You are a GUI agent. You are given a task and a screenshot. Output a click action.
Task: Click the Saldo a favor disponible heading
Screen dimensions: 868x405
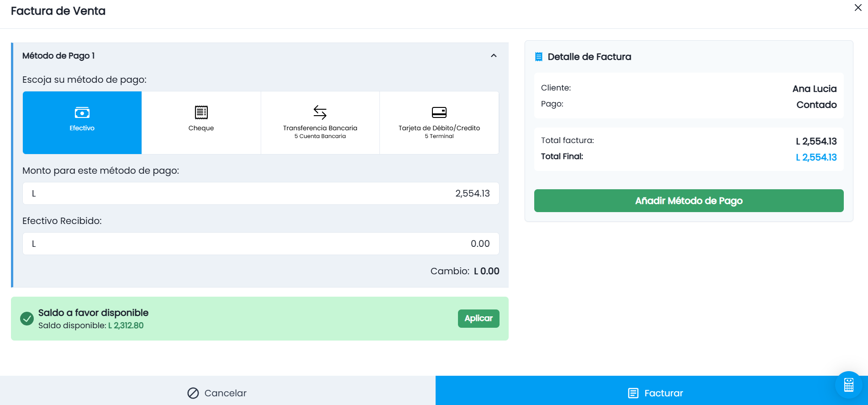click(x=93, y=313)
